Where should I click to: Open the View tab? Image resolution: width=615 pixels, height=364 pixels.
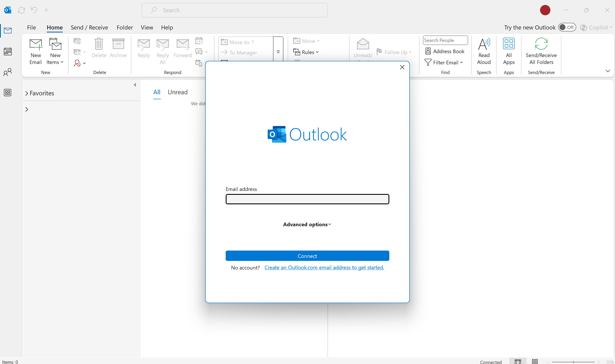[x=147, y=28]
